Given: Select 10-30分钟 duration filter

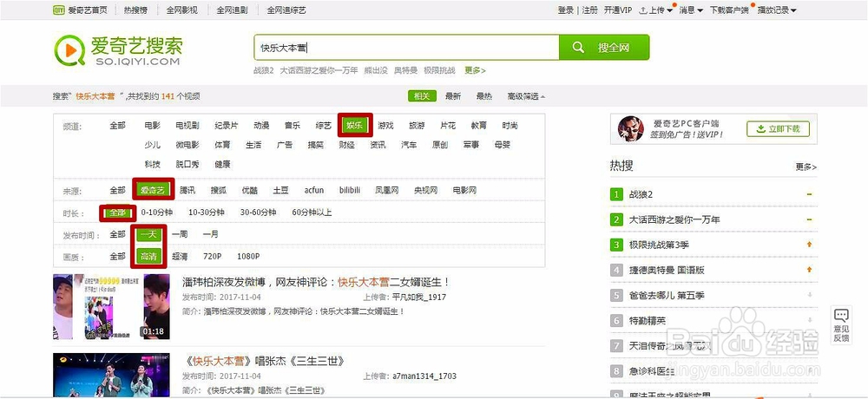Looking at the screenshot, I should [x=206, y=212].
